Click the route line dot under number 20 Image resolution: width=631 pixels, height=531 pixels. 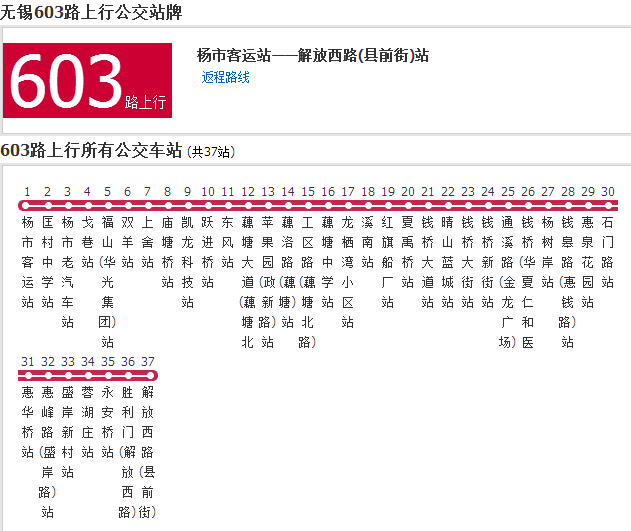coord(408,206)
